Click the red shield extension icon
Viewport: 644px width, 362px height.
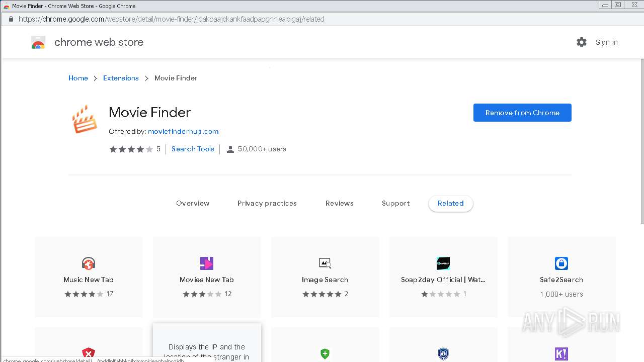[89, 353]
